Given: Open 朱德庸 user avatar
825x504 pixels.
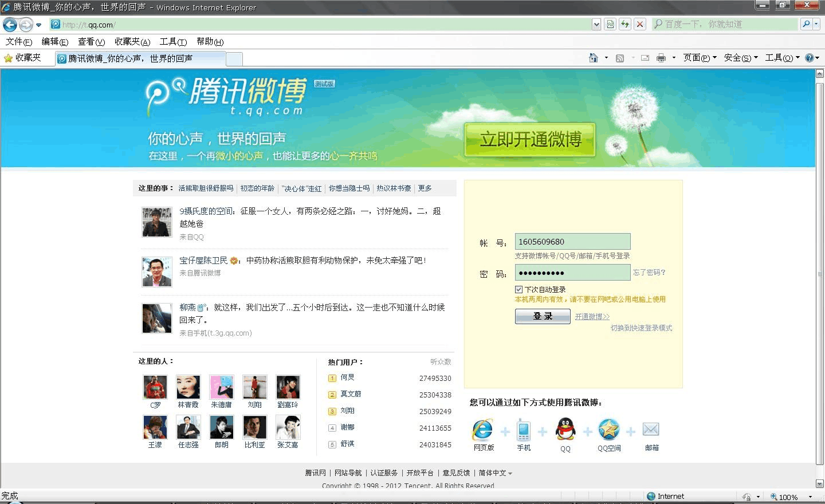Looking at the screenshot, I should click(x=222, y=387).
